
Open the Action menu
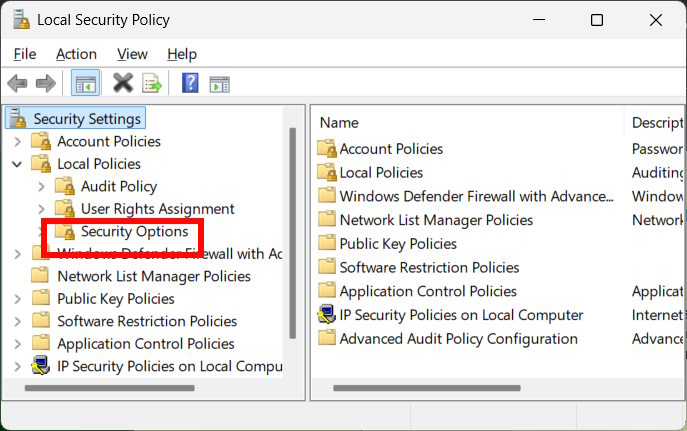(76, 54)
